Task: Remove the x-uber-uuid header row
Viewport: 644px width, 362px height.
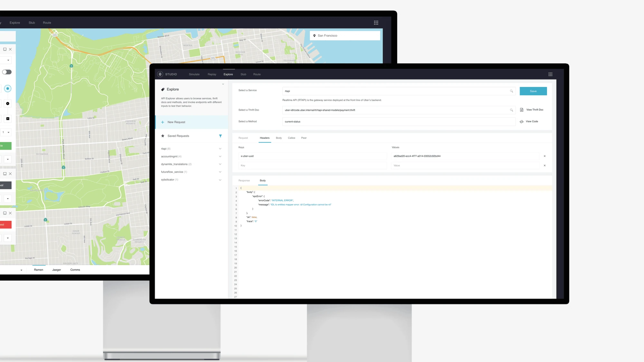Action: pyautogui.click(x=545, y=156)
